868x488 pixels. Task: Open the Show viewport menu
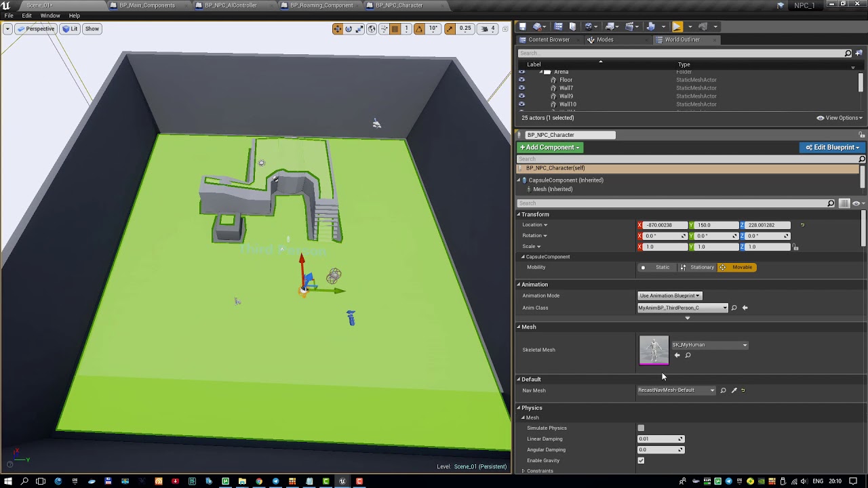coord(92,28)
